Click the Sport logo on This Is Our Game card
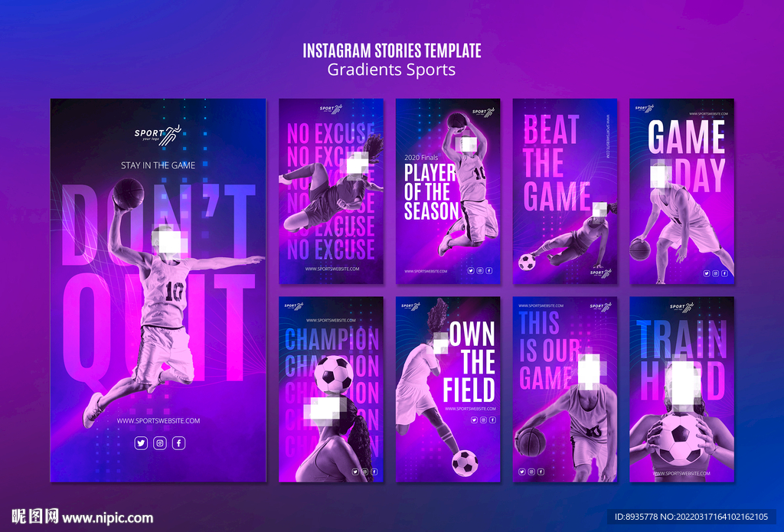 click(x=600, y=306)
